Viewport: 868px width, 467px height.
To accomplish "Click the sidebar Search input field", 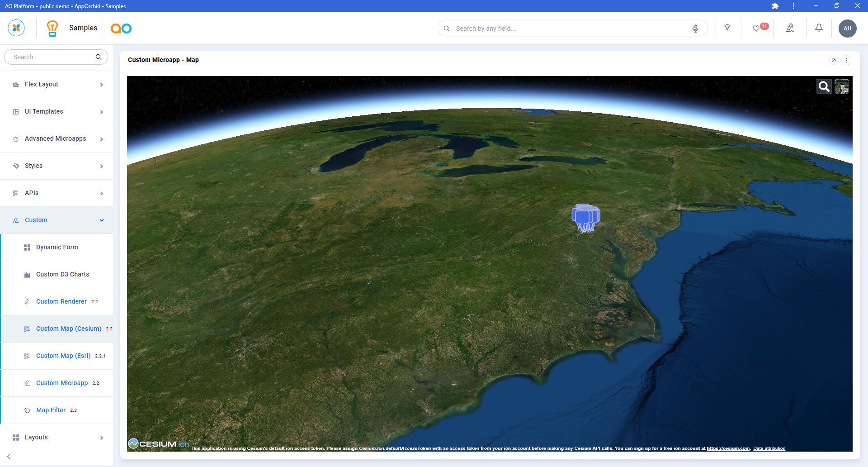I will (52, 57).
